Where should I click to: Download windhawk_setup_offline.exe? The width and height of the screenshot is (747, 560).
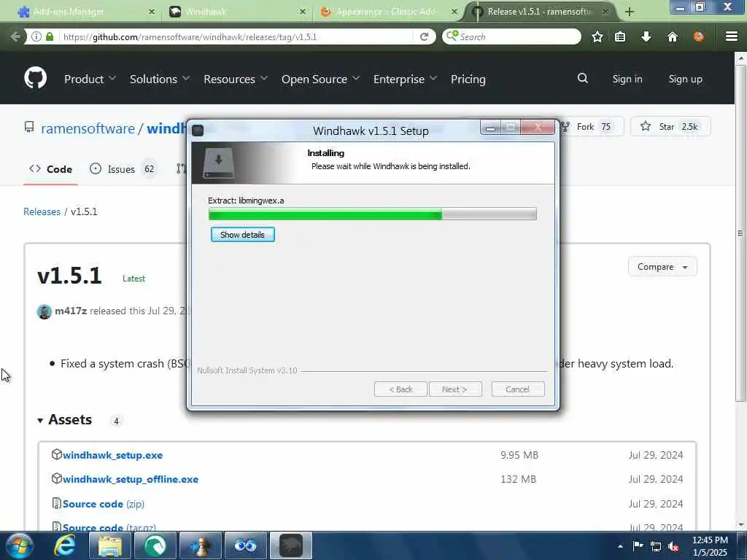click(x=131, y=480)
